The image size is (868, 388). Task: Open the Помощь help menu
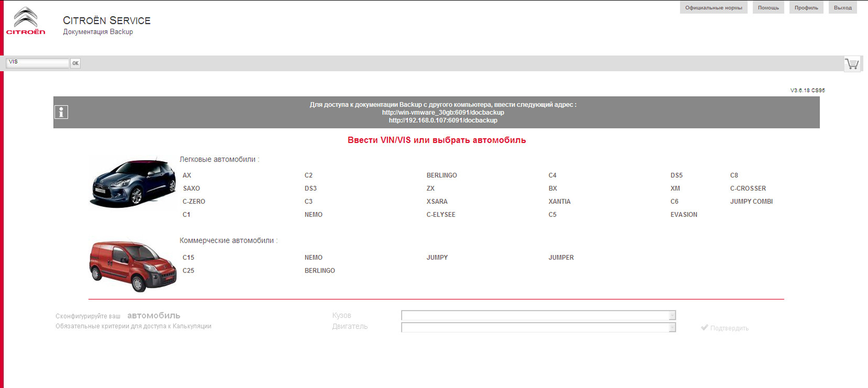pos(768,8)
